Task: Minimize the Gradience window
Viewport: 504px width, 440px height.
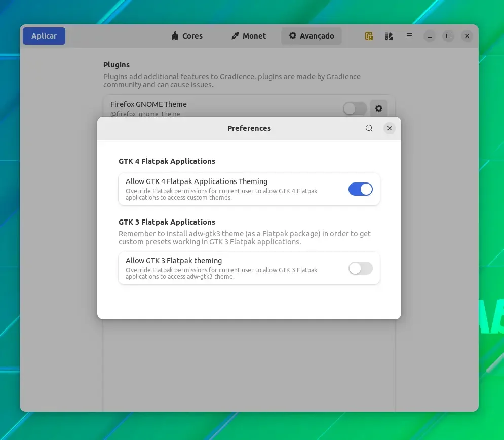Action: tap(429, 36)
